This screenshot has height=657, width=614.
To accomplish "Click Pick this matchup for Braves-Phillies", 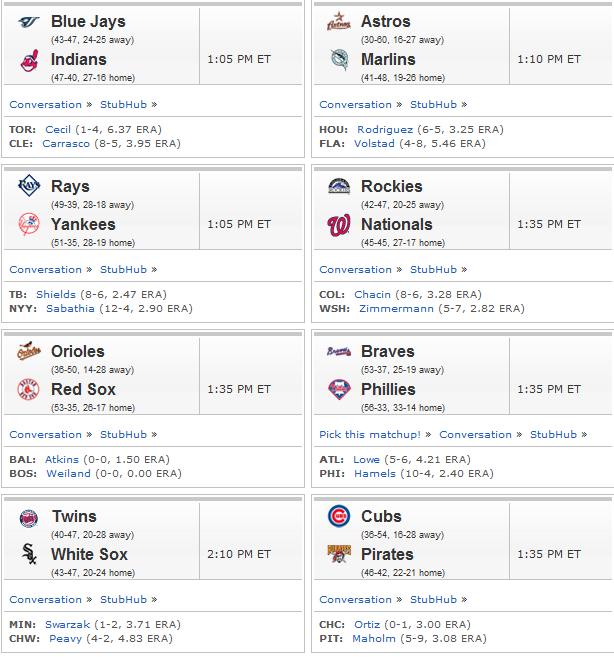I will tap(370, 435).
